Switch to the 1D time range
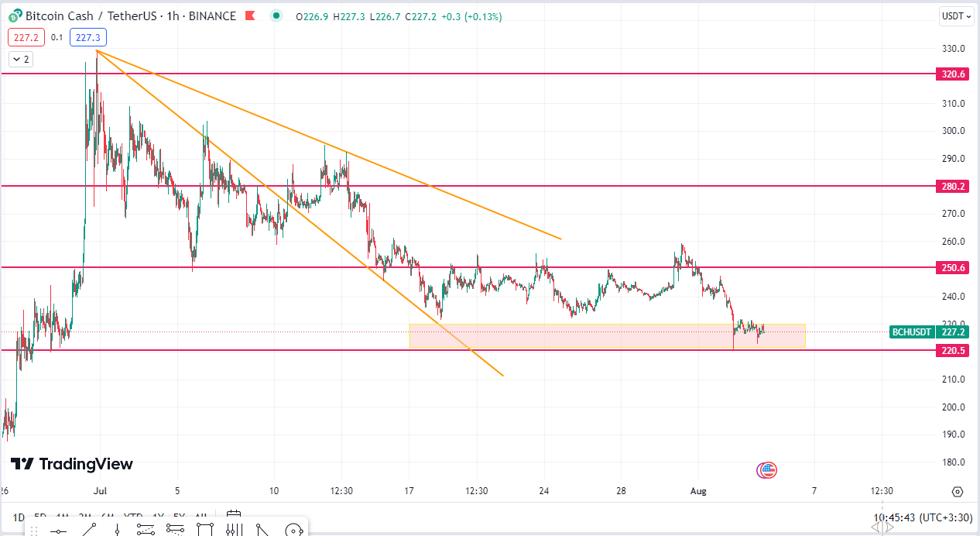 pyautogui.click(x=19, y=517)
